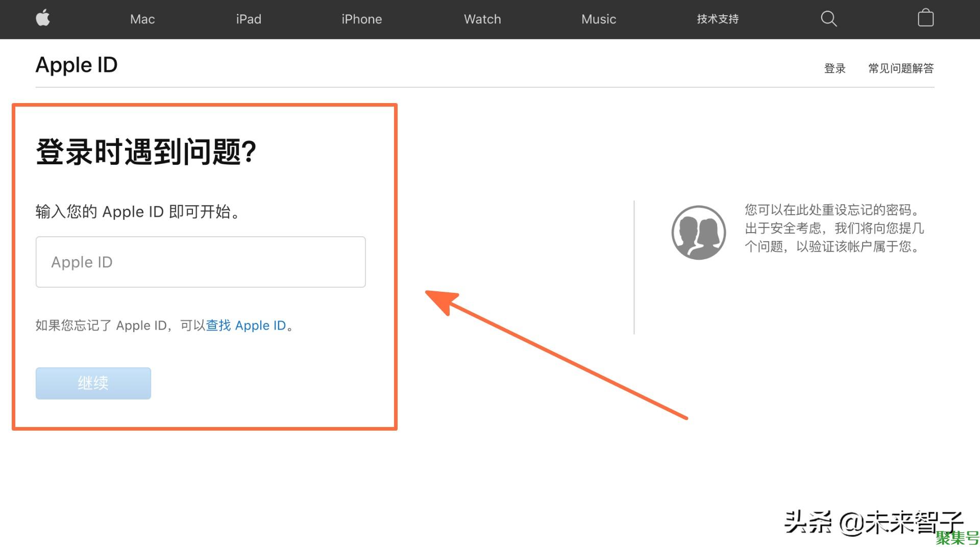Click the 输入您的 Apple ID 即可开始 text
The height and width of the screenshot is (551, 980).
[x=138, y=211]
